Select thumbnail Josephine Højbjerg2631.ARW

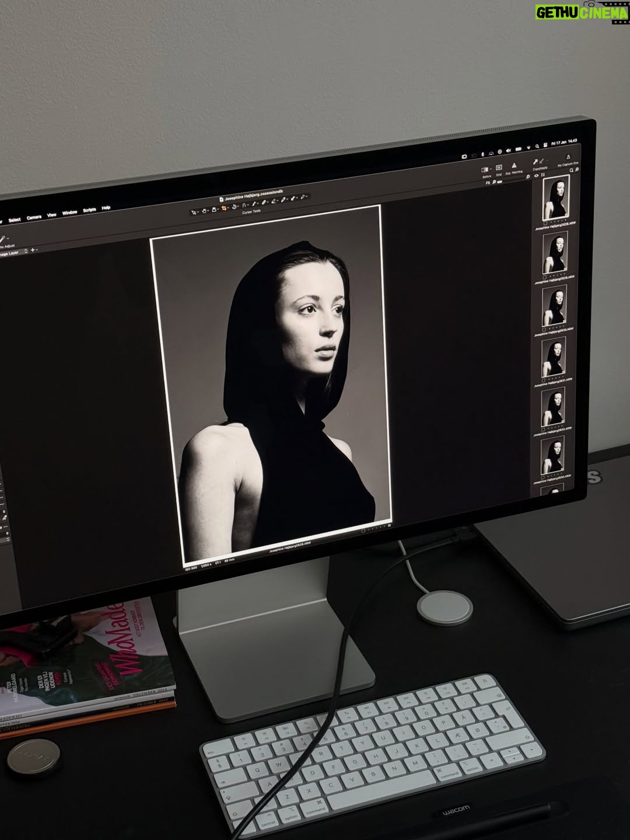552,357
